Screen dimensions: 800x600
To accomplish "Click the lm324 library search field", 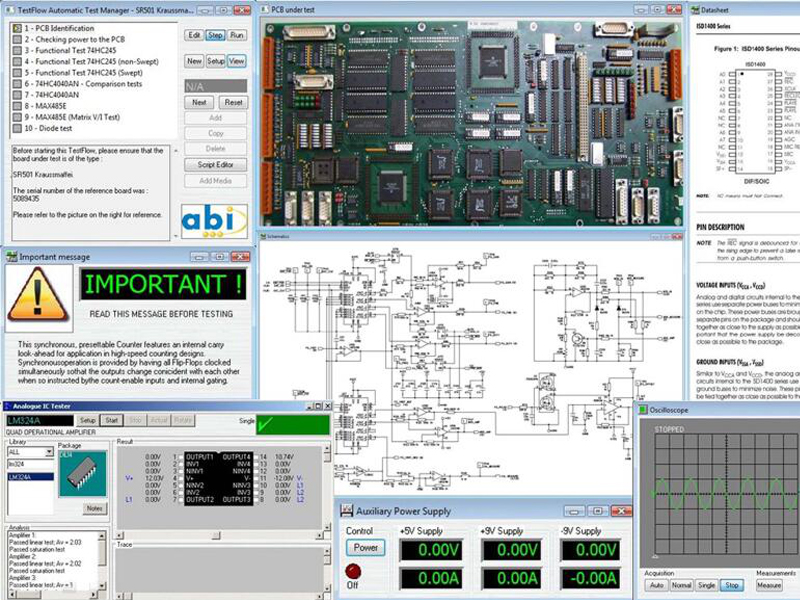I will [30, 464].
